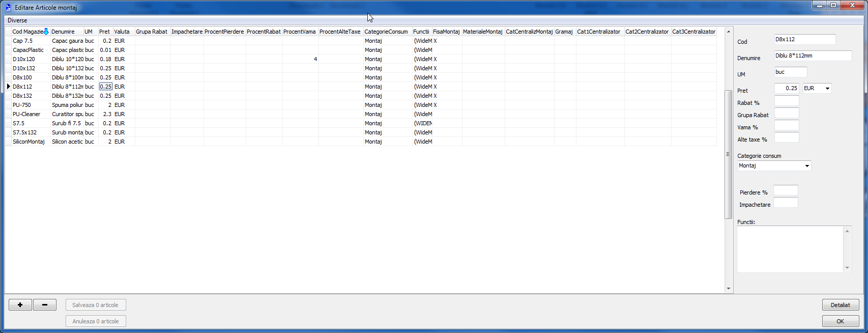Toggle the FisaMontaj mark in PU-750 row
The width and height of the screenshot is (868, 333).
coord(435,105)
